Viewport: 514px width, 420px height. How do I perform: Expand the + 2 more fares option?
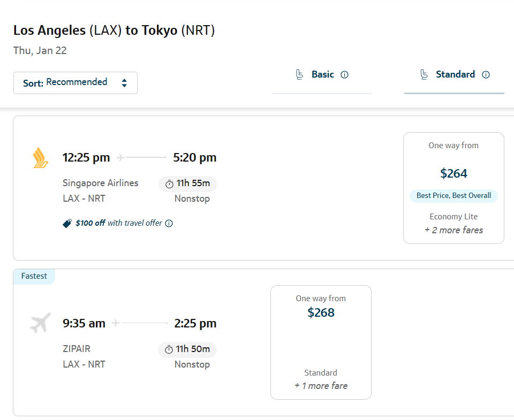coord(453,230)
